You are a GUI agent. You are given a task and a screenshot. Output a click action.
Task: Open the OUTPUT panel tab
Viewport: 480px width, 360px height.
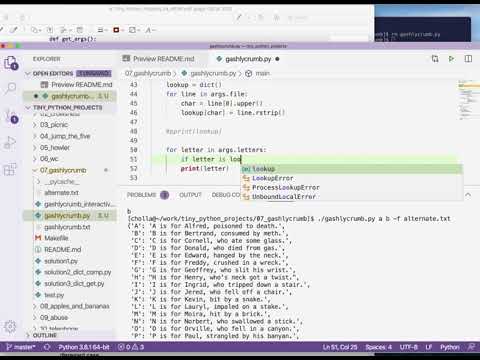tap(190, 195)
